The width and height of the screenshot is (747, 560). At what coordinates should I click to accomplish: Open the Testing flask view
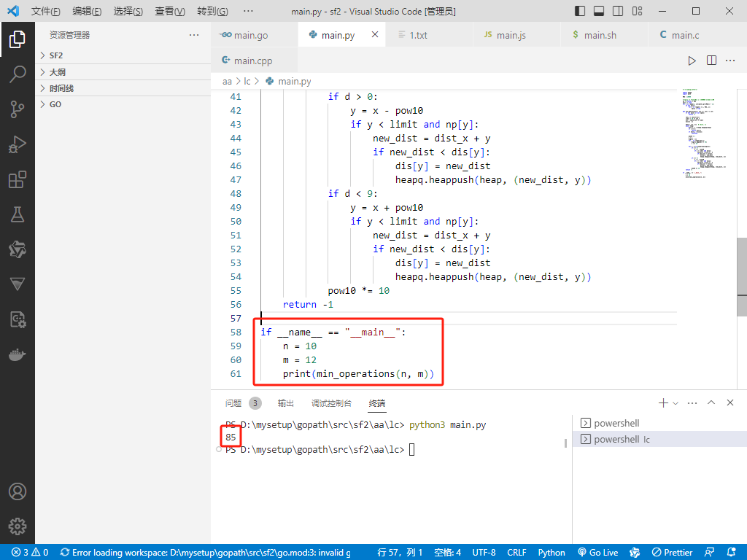click(x=18, y=214)
